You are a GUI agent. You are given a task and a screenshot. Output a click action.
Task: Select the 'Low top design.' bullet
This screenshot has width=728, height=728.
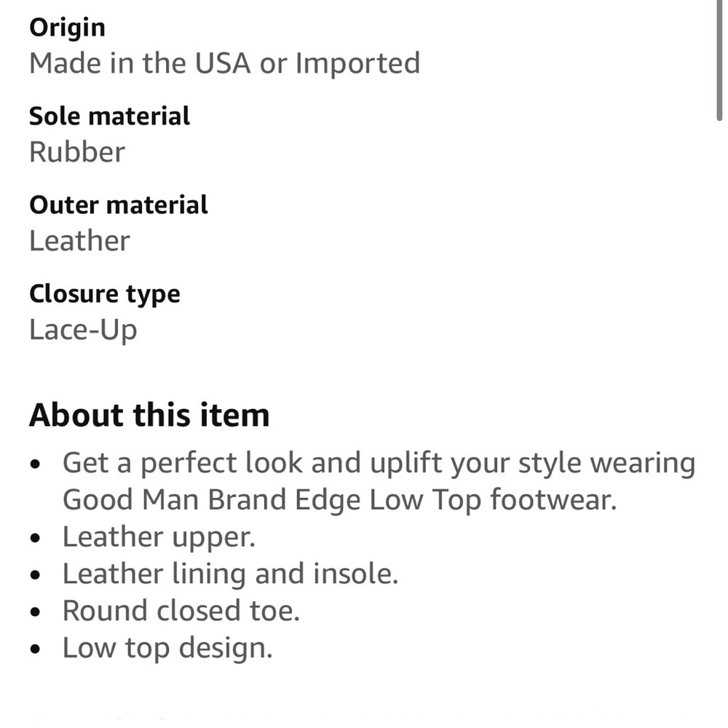coord(167,648)
